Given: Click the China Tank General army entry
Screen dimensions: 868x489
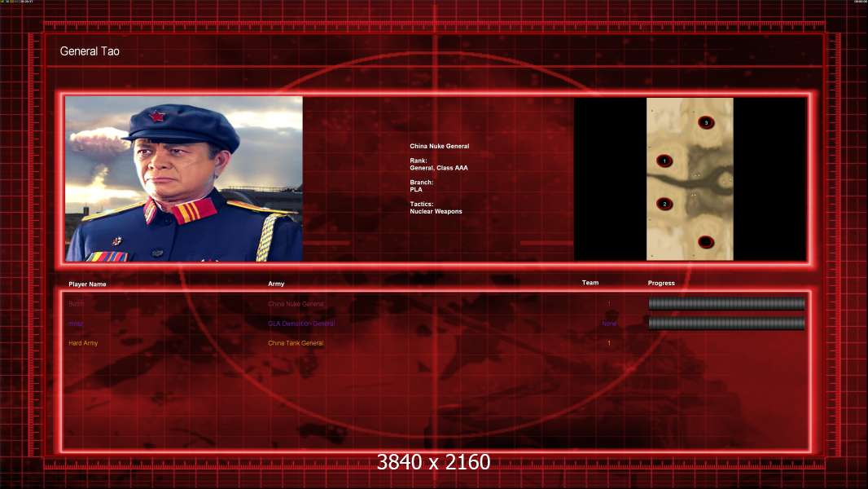Looking at the screenshot, I should click(x=296, y=343).
